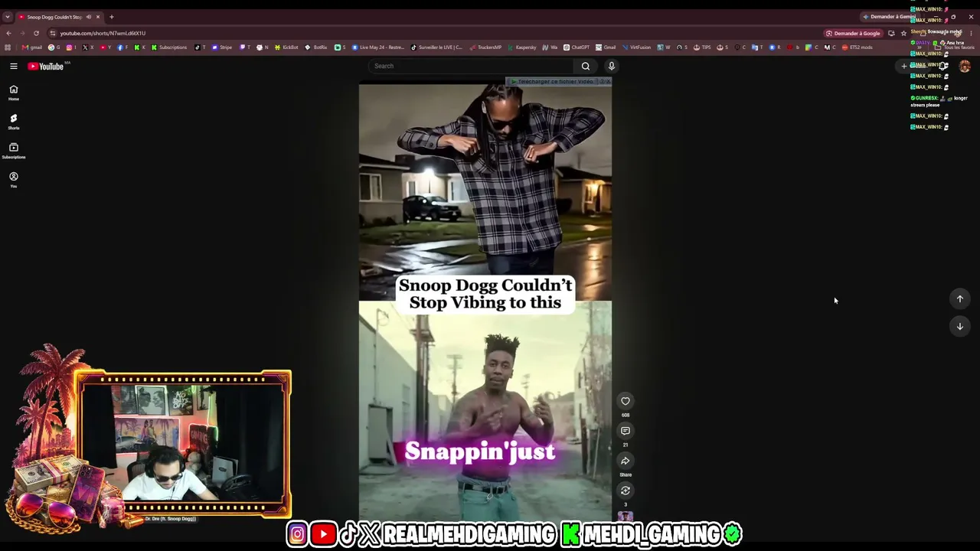
Task: Open the YouTube account avatar menu
Action: [x=965, y=67]
